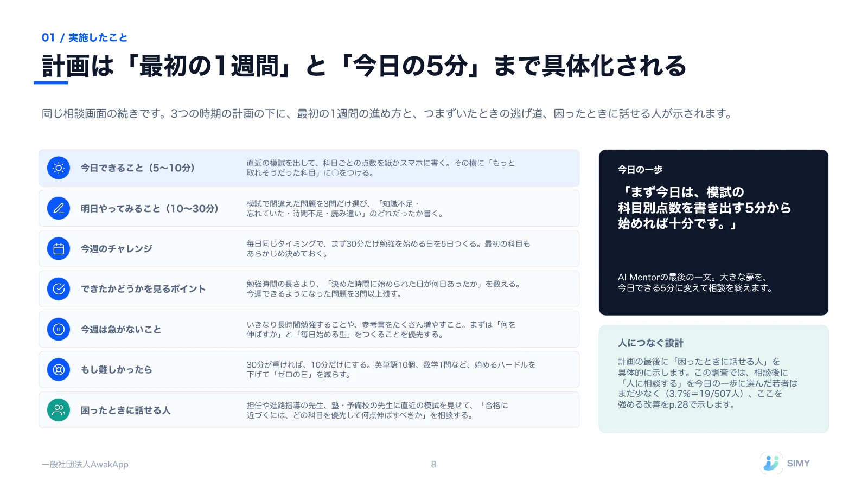Click the page number 8
This screenshot has width=868, height=488.
pyautogui.click(x=433, y=465)
